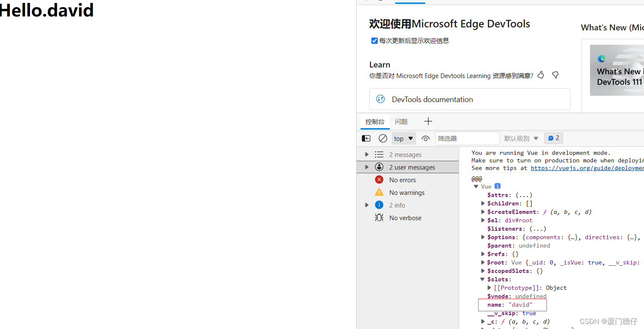644x329 pixels.
Task: Open the vuejs.org deployment guide link
Action: pyautogui.click(x=587, y=168)
